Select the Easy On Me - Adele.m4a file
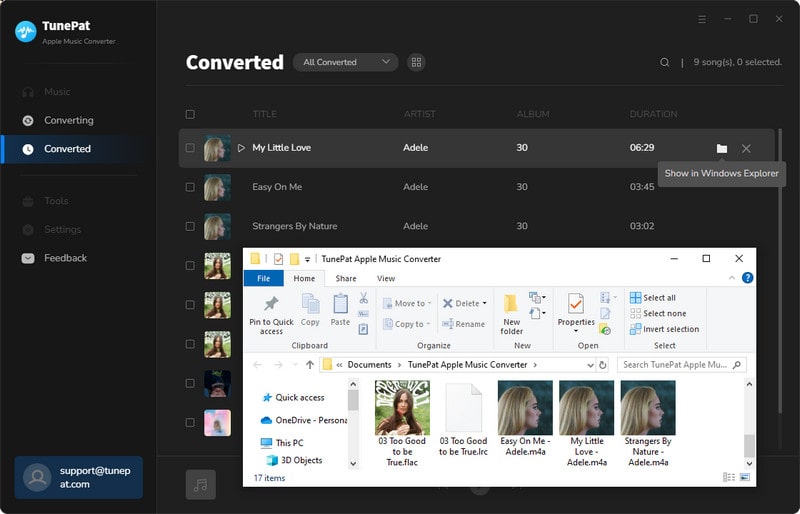Viewport: 800px width, 514px height. point(525,419)
